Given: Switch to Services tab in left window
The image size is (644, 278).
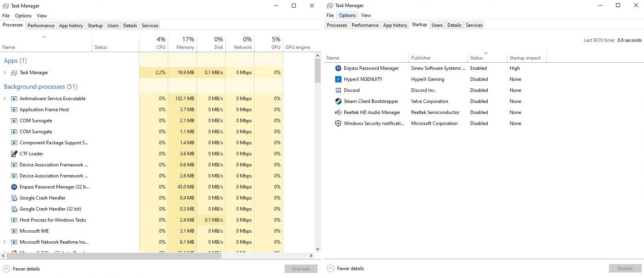Looking at the screenshot, I should 150,26.
